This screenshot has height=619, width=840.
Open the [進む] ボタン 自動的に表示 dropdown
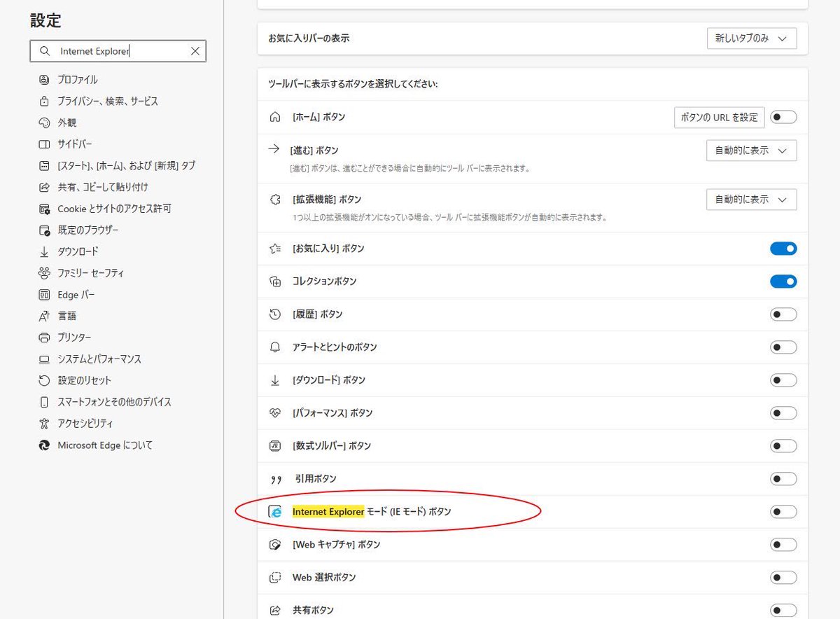pos(752,151)
